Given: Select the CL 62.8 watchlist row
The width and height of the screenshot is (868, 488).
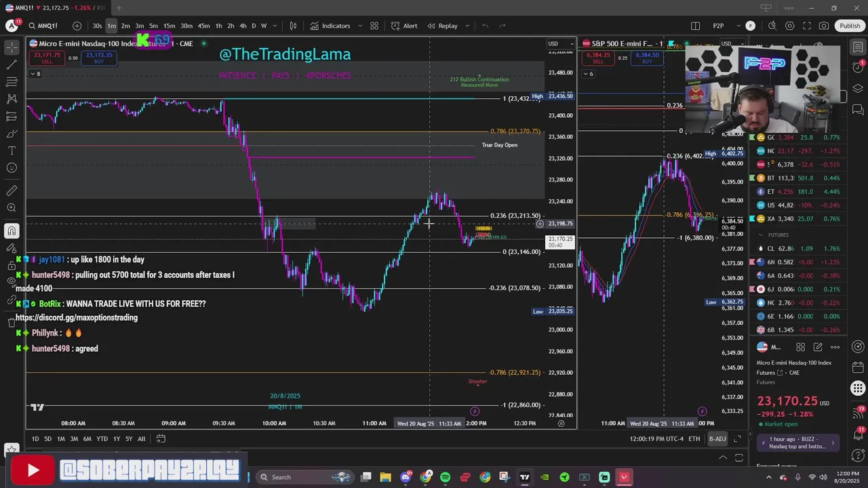Looking at the screenshot, I should coord(798,249).
